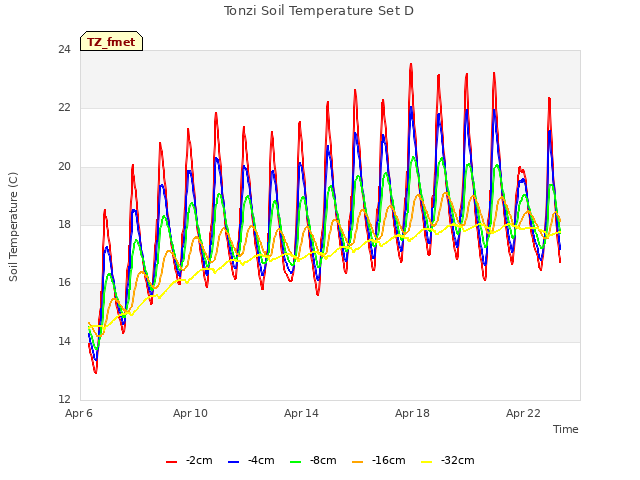Click the Soil Temperature (C) axis label
The width and height of the screenshot is (640, 480).
coord(13,227)
